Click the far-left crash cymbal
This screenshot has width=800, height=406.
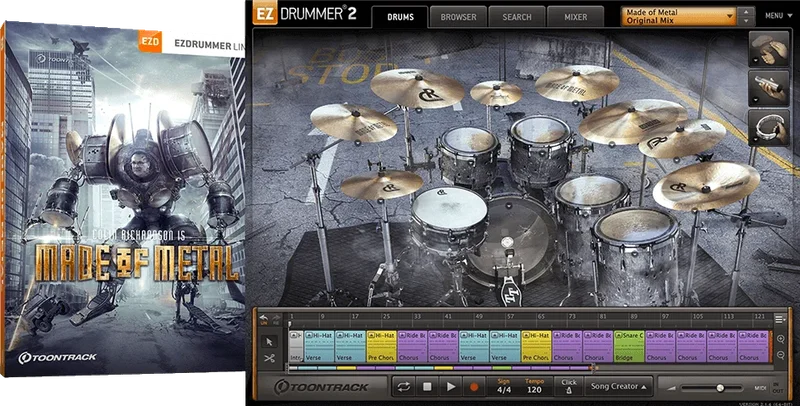point(353,123)
